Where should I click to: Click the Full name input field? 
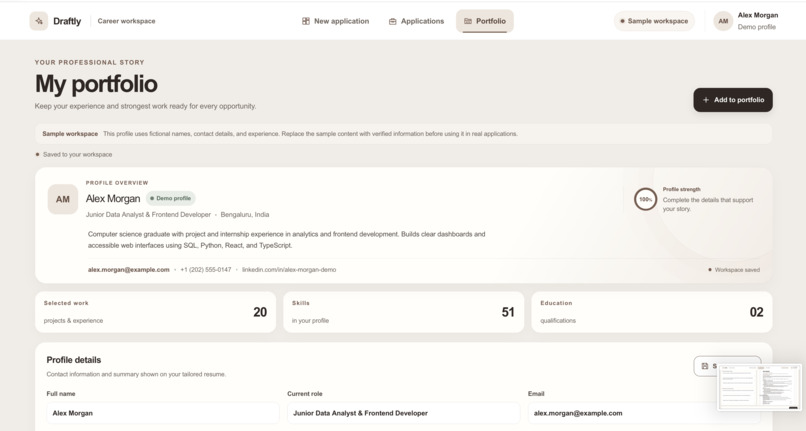[162, 413]
